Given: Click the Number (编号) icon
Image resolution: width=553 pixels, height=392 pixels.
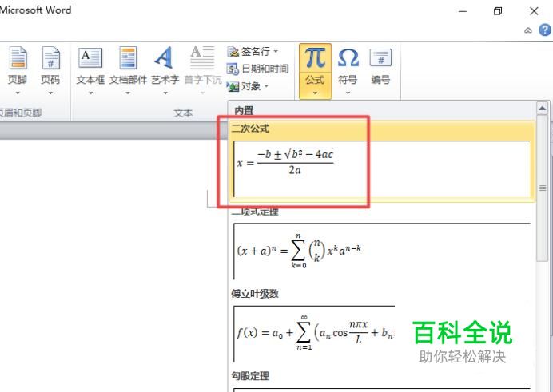Looking at the screenshot, I should click(380, 57).
